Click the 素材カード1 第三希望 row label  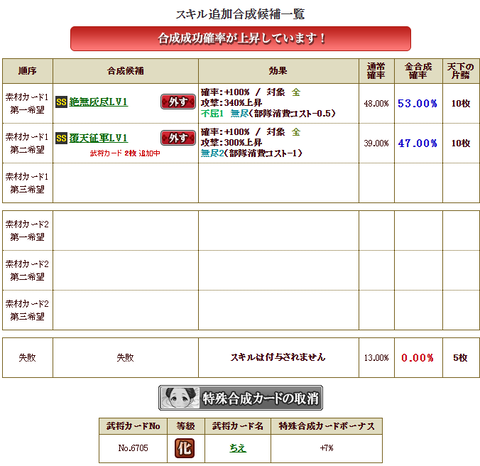click(27, 183)
